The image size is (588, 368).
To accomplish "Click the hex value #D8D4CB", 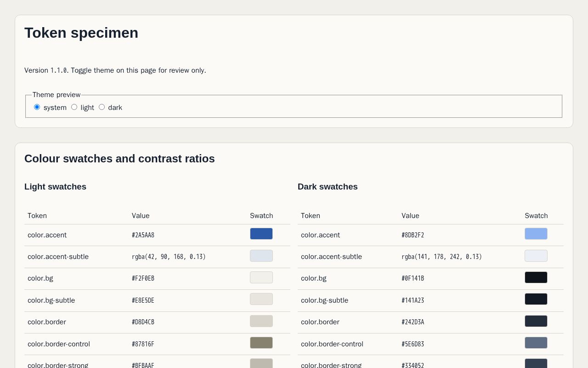I will pyautogui.click(x=143, y=322).
